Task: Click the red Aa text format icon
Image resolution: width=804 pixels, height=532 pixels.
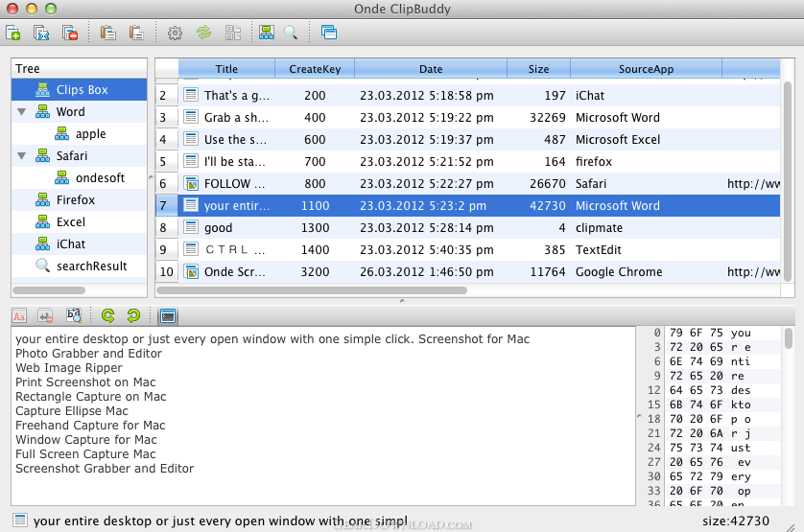Action: tap(19, 315)
